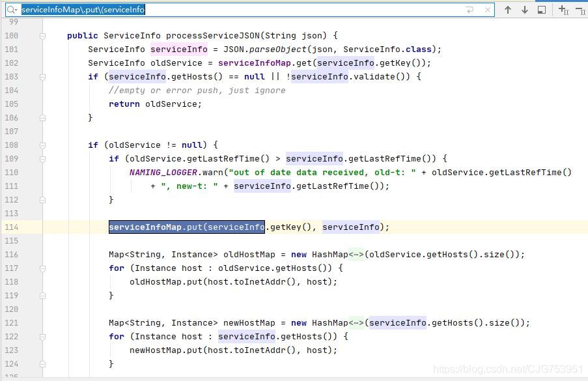The width and height of the screenshot is (588, 381).
Task: Toggle fold end marker at line 124
Action: (42, 364)
